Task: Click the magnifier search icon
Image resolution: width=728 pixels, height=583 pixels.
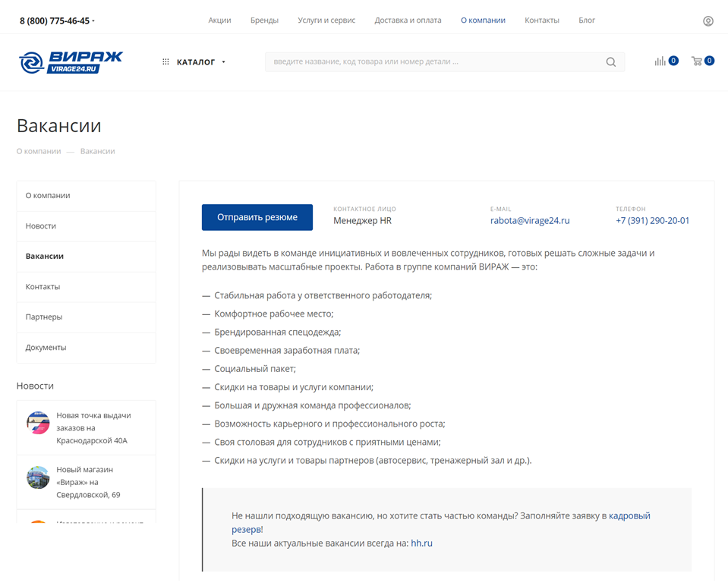Action: 610,62
